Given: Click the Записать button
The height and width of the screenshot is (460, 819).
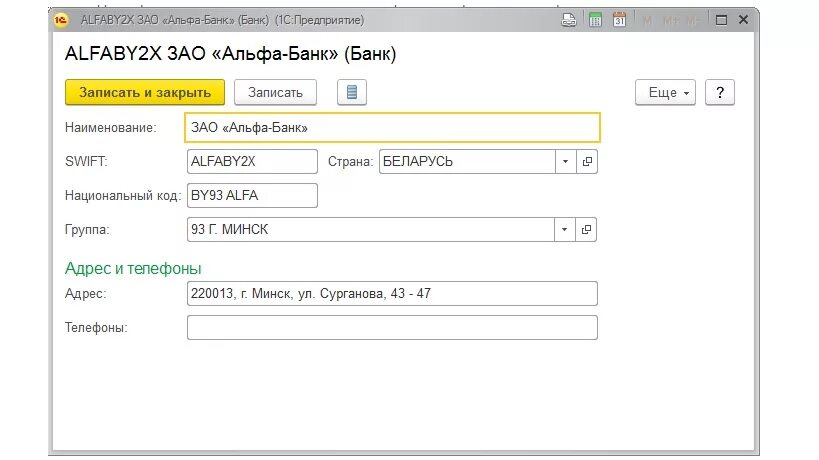Looking at the screenshot, I should pos(275,92).
